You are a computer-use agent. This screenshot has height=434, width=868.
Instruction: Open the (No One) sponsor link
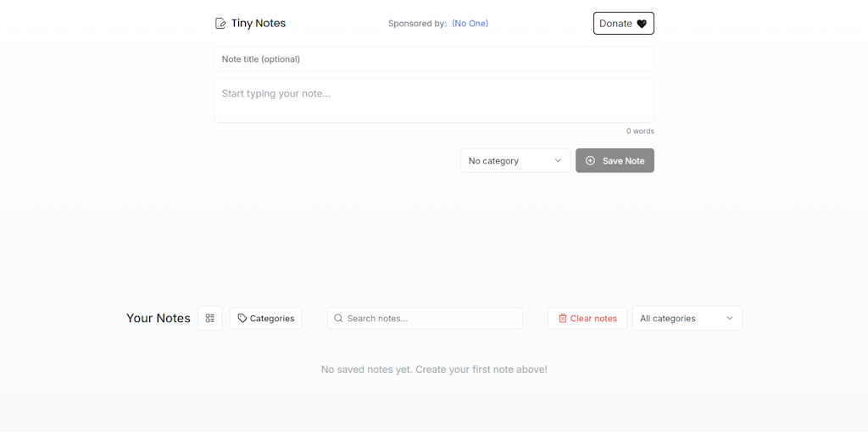click(470, 23)
